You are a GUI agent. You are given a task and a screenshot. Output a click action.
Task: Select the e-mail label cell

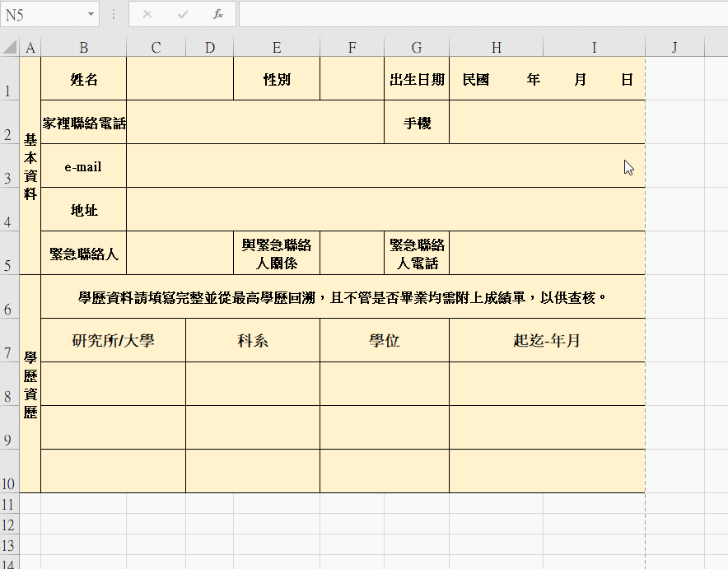point(84,166)
